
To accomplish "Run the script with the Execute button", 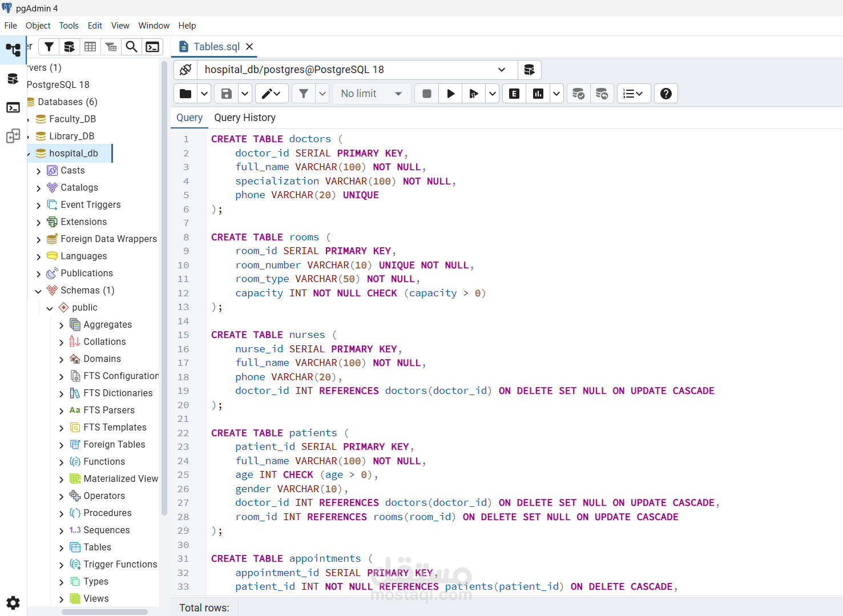I will (450, 94).
